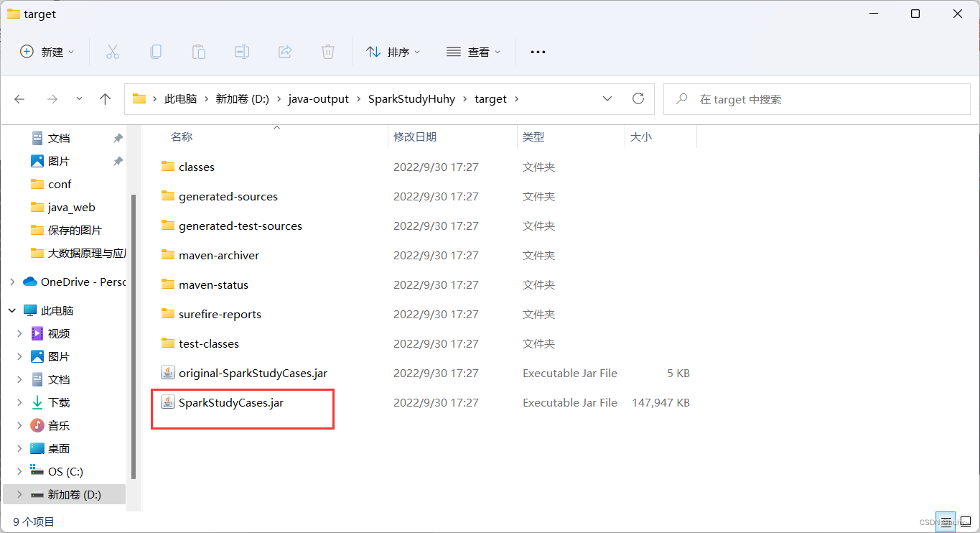Image resolution: width=980 pixels, height=533 pixels.
Task: Select 图片 under 此电脑 in sidebar
Action: [x=59, y=356]
